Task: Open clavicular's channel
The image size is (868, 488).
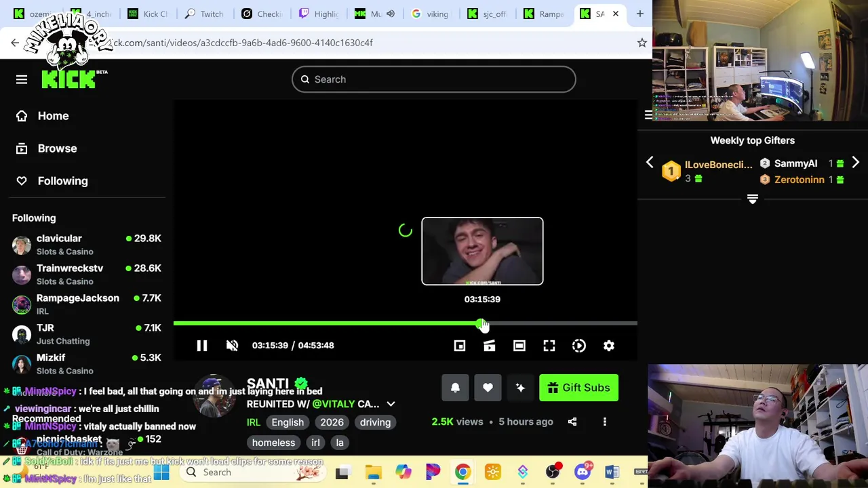Action: tap(87, 245)
